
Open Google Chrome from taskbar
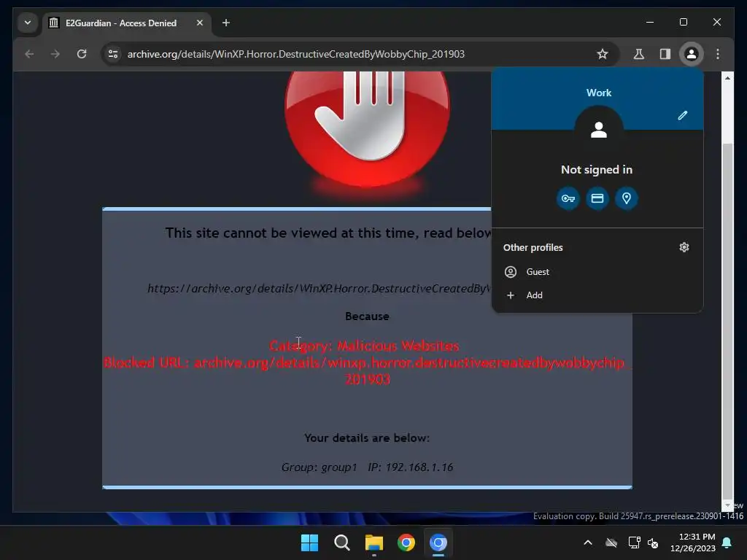click(x=406, y=542)
